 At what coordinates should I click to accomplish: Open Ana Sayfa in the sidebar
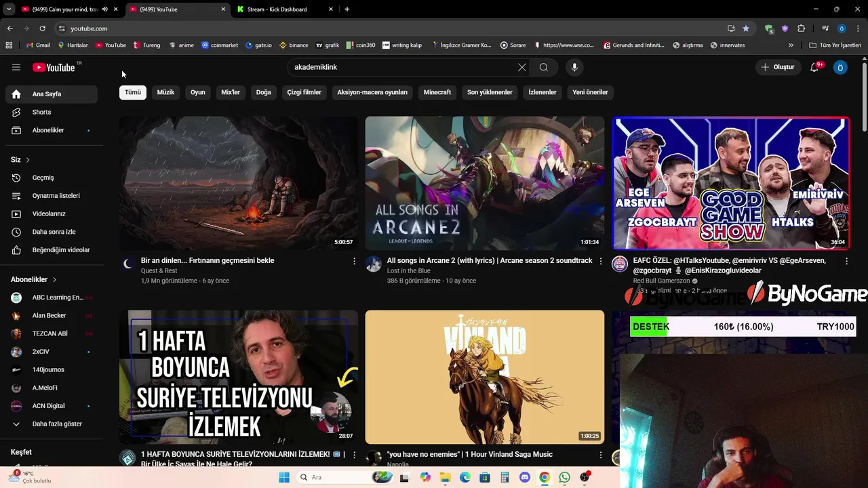[52, 94]
